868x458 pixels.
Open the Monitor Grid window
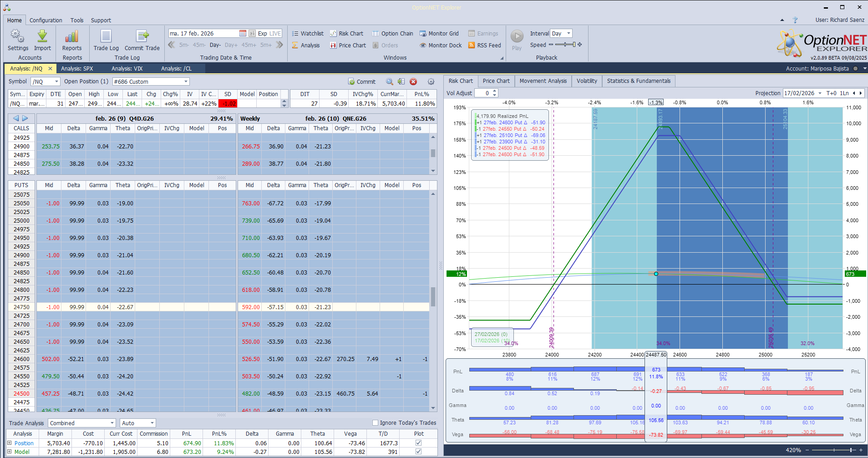(x=439, y=33)
